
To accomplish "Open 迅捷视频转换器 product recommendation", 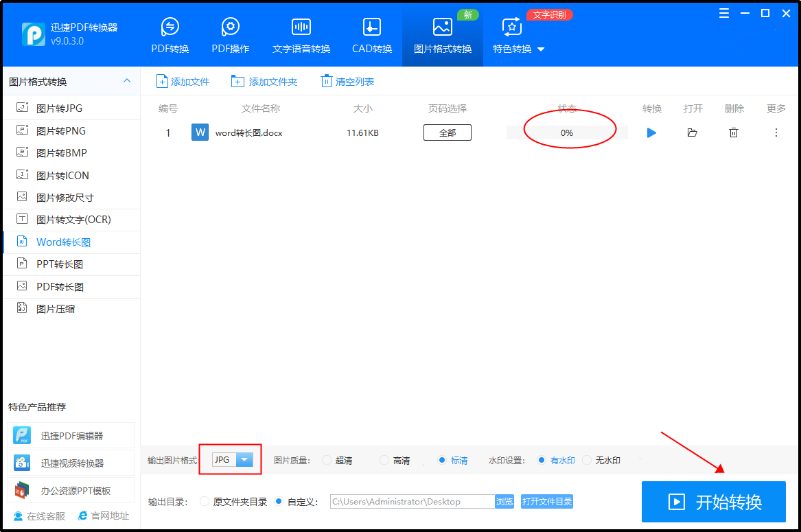I will click(x=71, y=463).
